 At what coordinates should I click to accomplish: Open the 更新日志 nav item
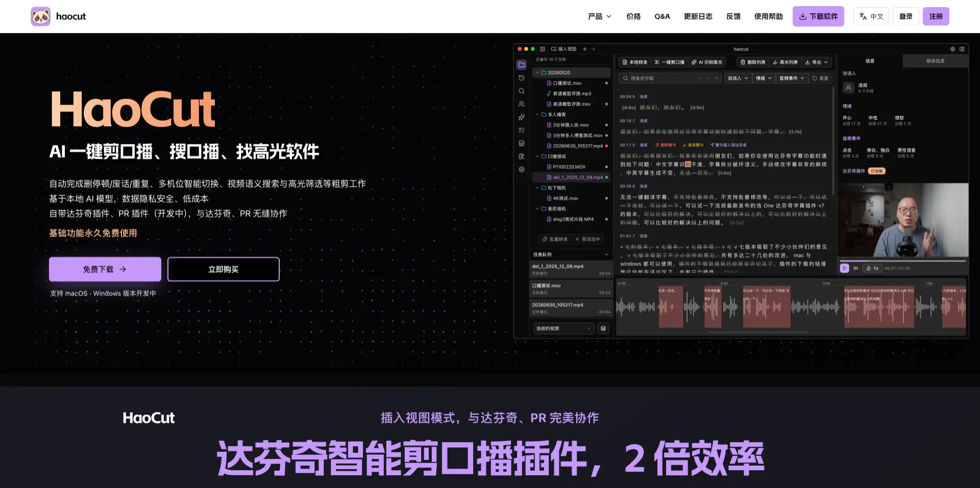[698, 16]
